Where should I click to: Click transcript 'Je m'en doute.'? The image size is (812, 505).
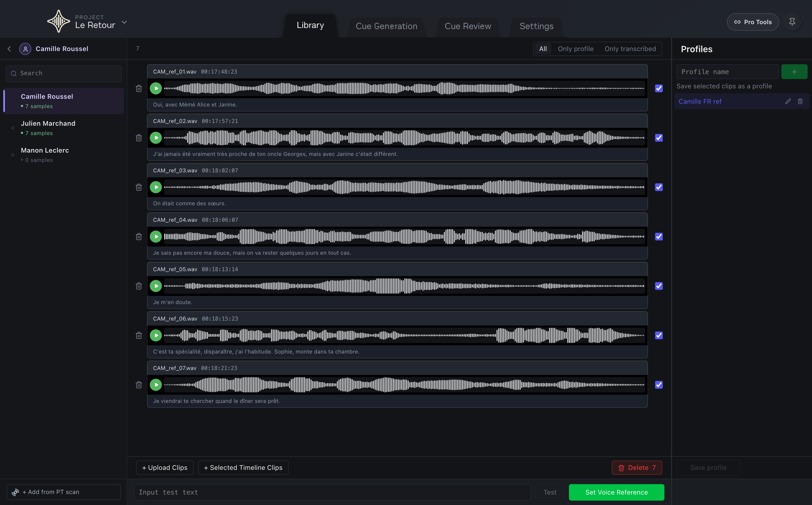tap(173, 302)
